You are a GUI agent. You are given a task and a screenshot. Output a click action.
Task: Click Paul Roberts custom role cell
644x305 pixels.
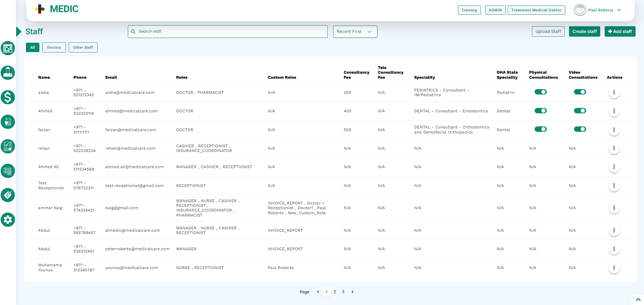tap(281, 268)
